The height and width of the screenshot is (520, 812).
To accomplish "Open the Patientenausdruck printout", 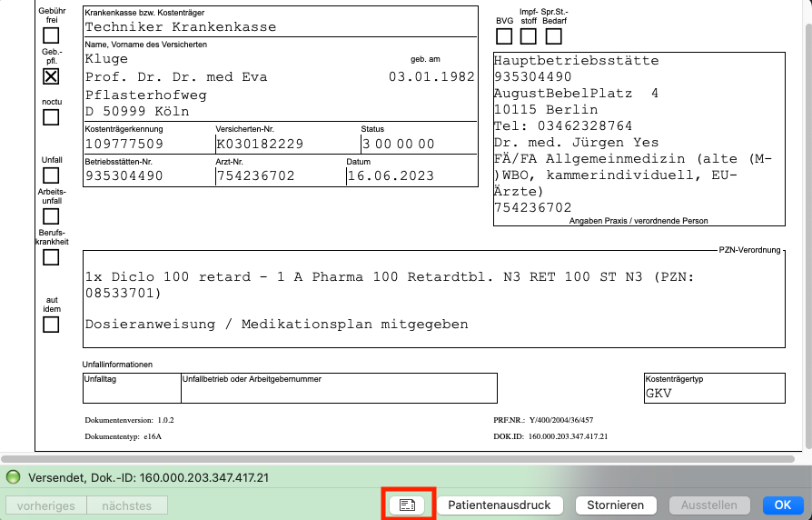I will 500,505.
